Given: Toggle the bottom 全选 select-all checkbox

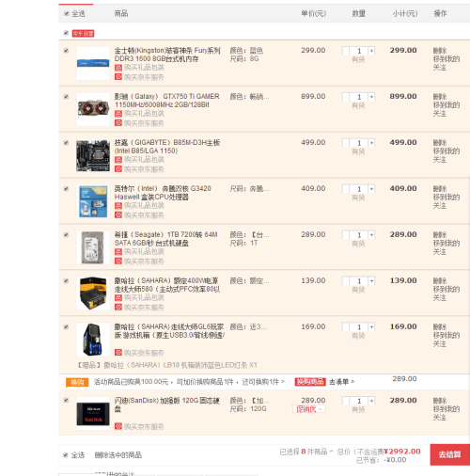Looking at the screenshot, I should point(66,455).
